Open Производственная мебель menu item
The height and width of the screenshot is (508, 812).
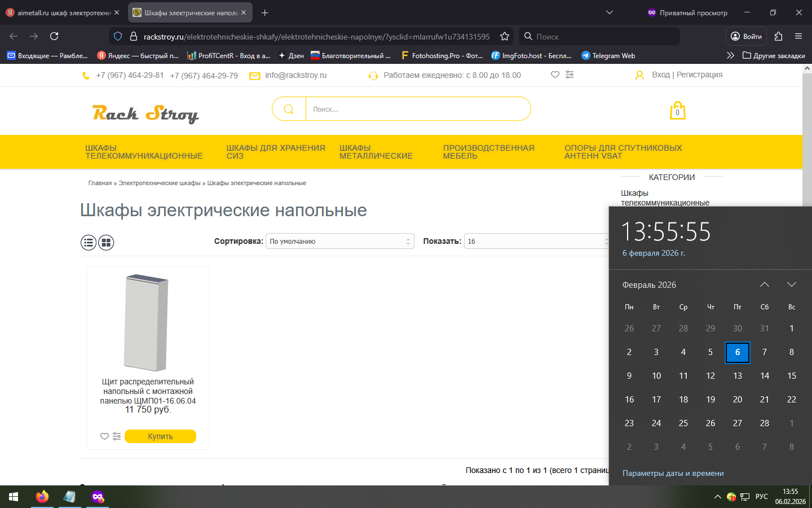(488, 152)
